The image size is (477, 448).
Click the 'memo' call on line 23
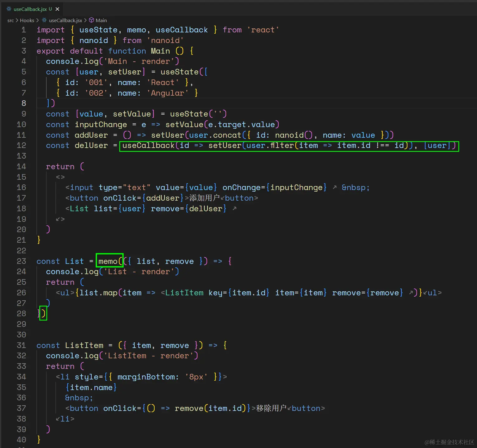pyautogui.click(x=108, y=261)
